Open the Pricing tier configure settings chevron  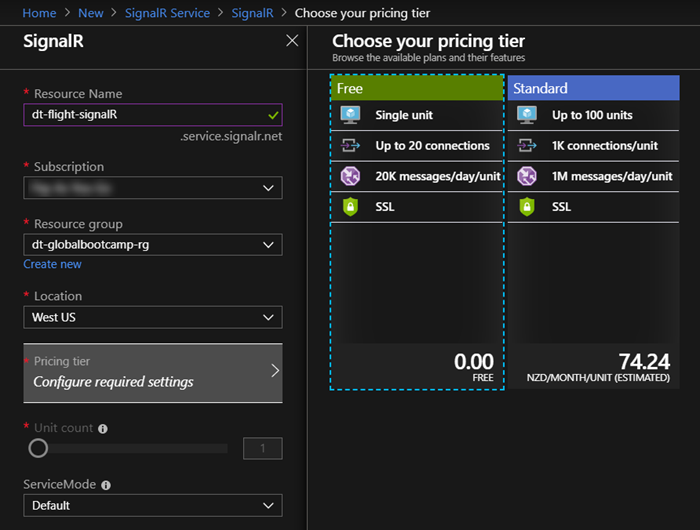click(x=275, y=371)
